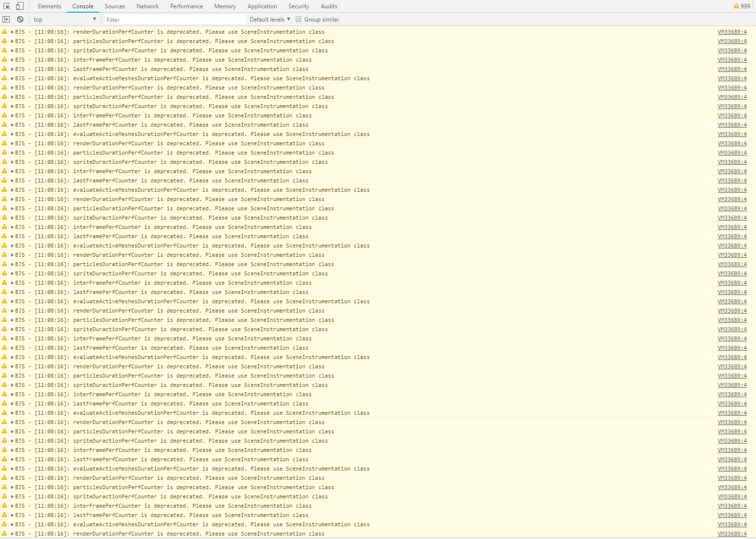Click warning triangle icon of topmost renderDurationPerfCounter row
The image size is (756, 539).
(4, 31)
